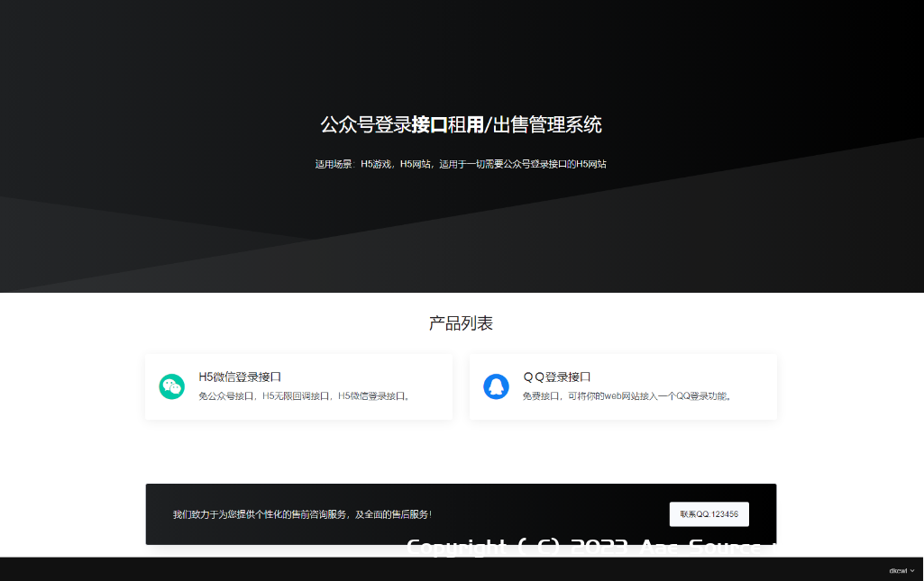Click the white gap between the two product cards
The width and height of the screenshot is (924, 581).
(x=461, y=386)
